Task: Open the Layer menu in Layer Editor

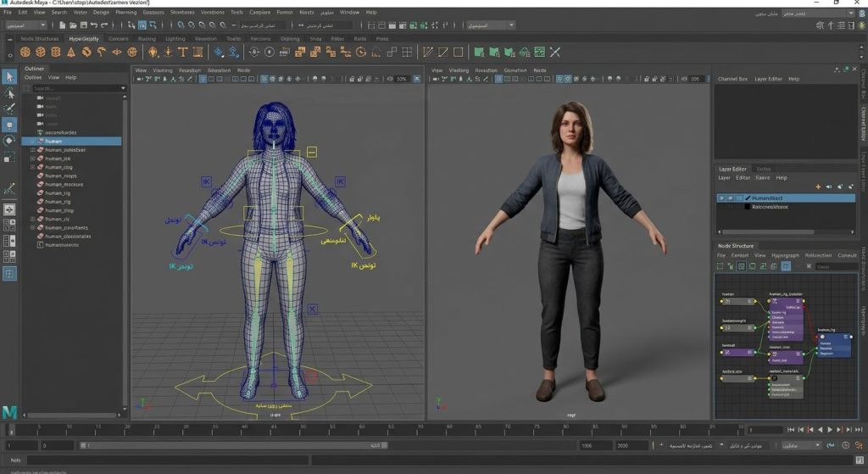Action: (724, 178)
